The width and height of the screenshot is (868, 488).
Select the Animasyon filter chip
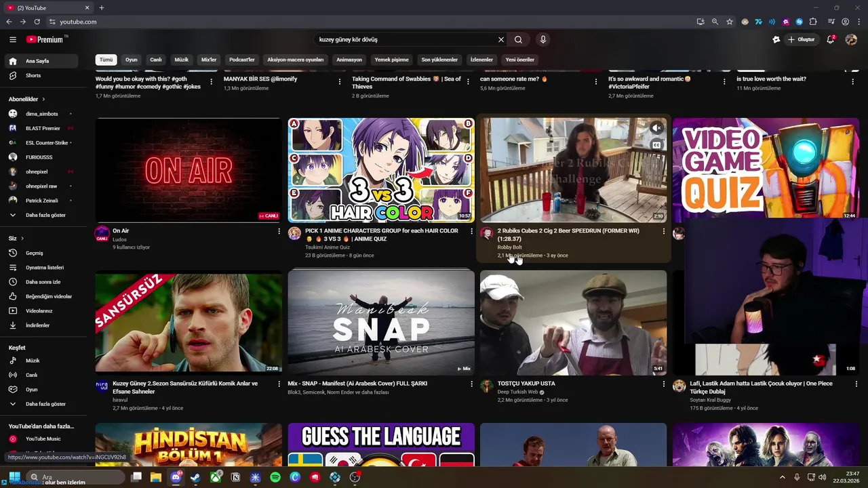(x=349, y=60)
